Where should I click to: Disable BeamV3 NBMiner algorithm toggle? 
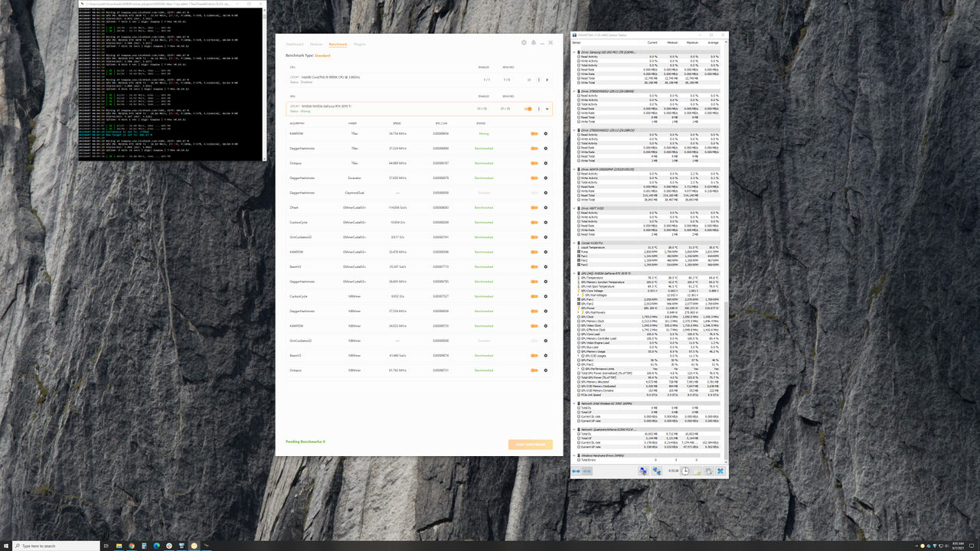click(534, 356)
